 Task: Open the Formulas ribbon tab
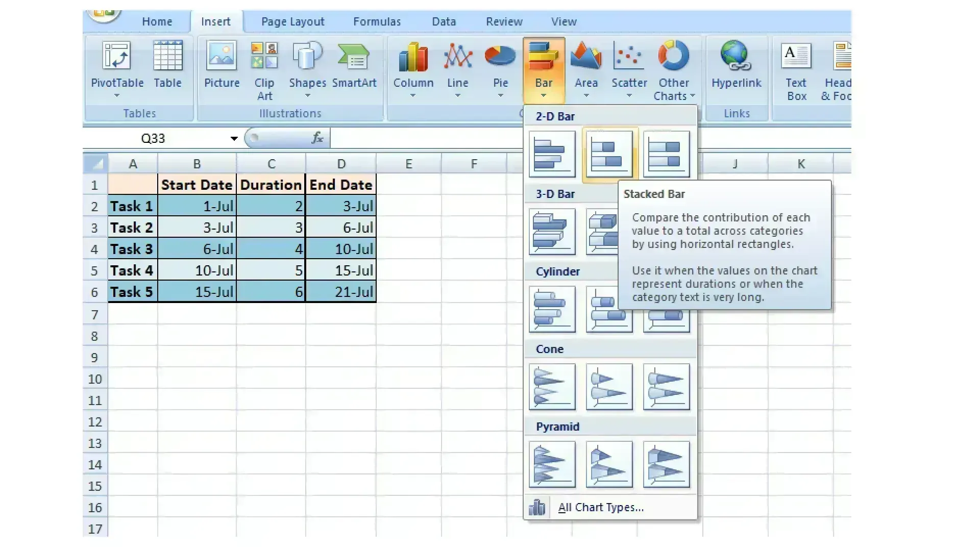377,21
